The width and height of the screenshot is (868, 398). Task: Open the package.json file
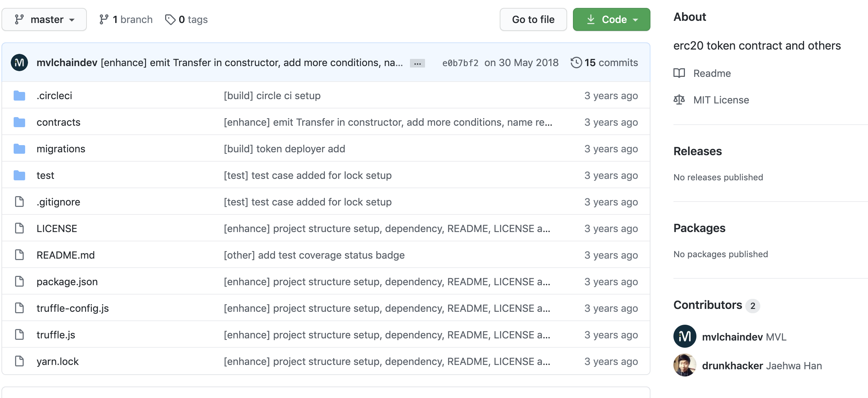click(x=67, y=282)
